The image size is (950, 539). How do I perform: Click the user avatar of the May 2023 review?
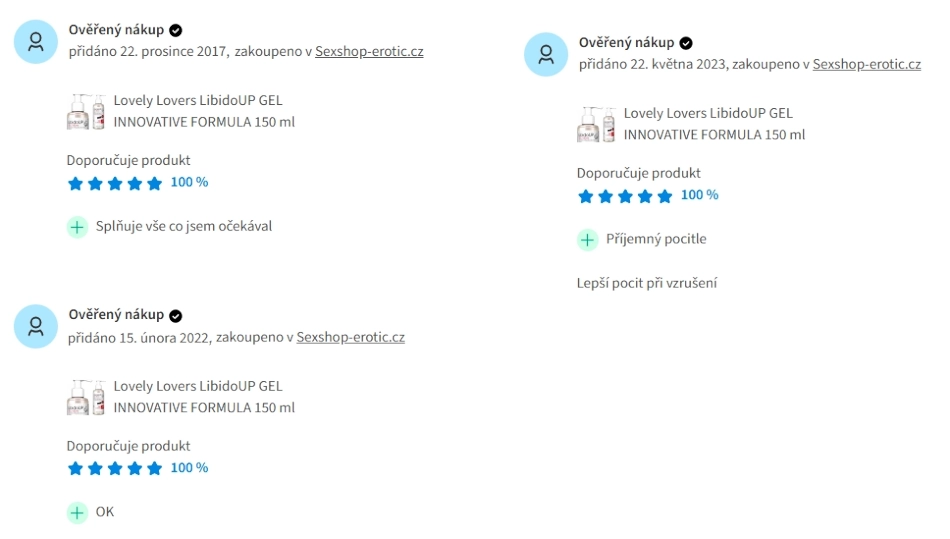point(546,55)
